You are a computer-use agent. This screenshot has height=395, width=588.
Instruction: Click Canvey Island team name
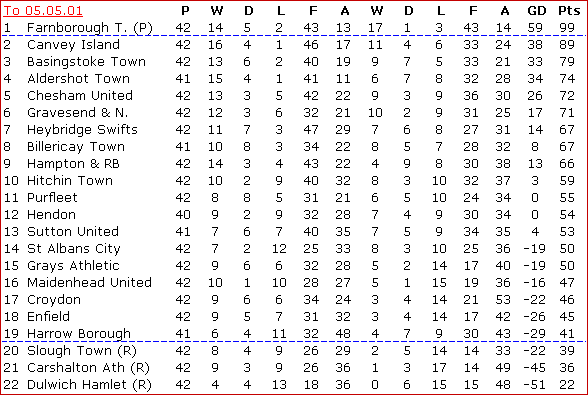[73, 45]
